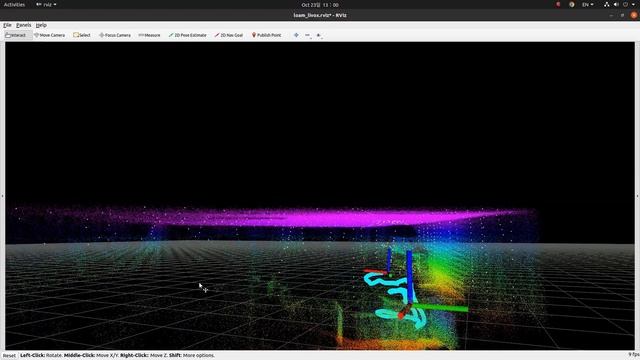Open the Panels menu
Screen dimensions: 640x360
coord(24,25)
